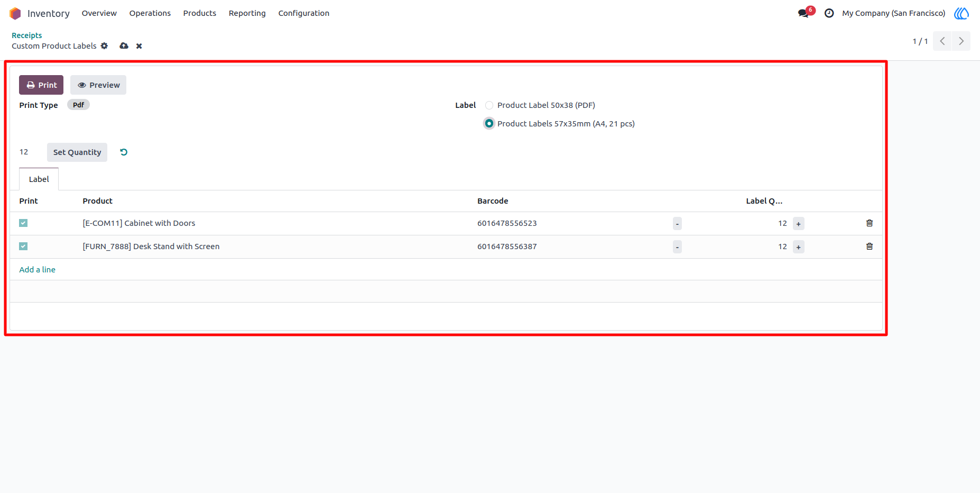Image resolution: width=980 pixels, height=493 pixels.
Task: Click the quantity field showing 12 beside Set Quantity
Action: 29,152
